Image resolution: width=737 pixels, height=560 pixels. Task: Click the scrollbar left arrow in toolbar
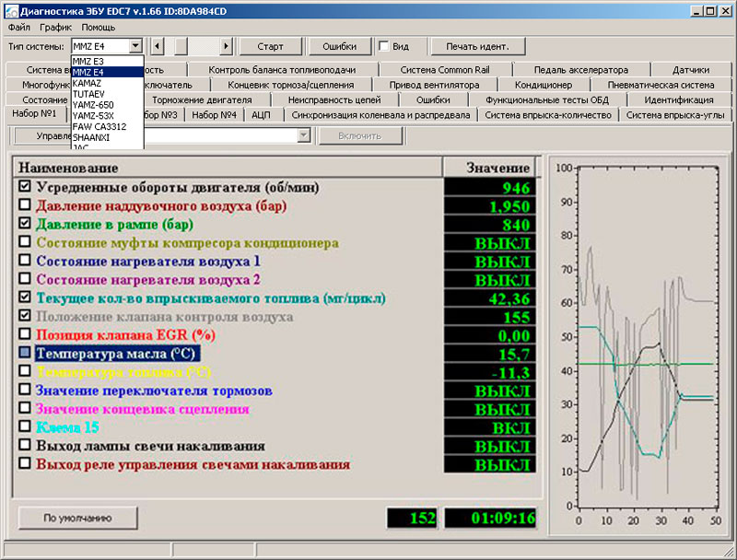point(158,46)
